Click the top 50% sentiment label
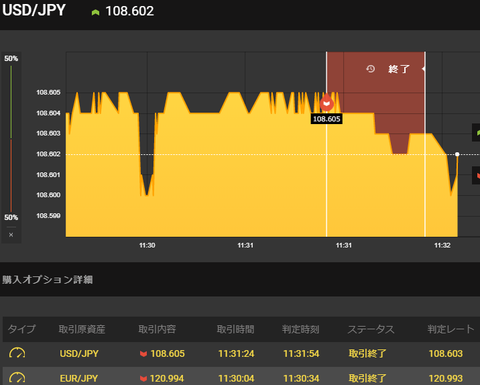 tap(11, 59)
